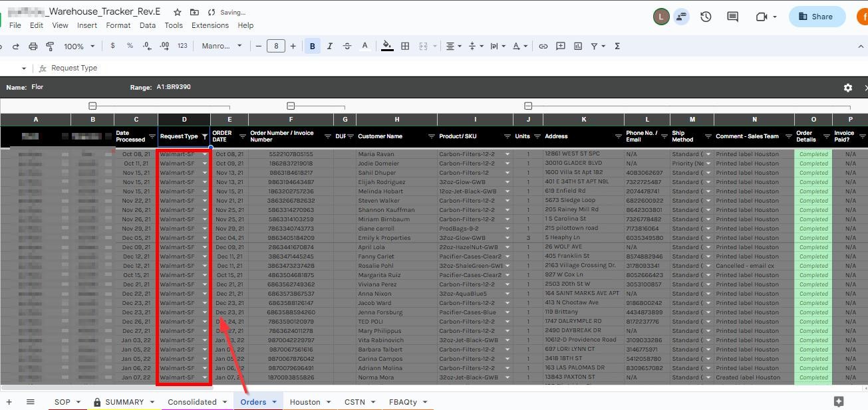Open the fill color picker
Image resolution: width=868 pixels, height=410 pixels.
tap(387, 47)
